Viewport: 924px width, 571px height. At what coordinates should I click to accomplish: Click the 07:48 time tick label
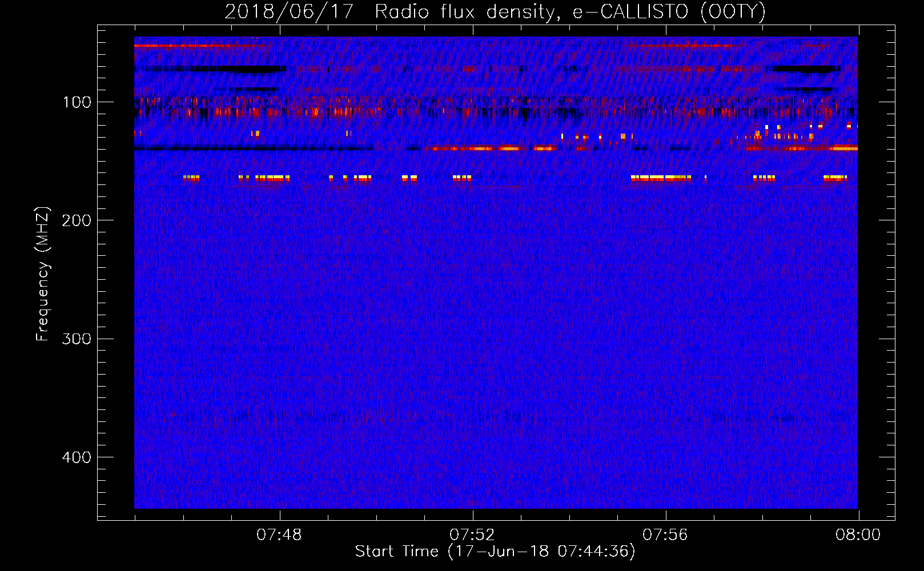point(279,535)
